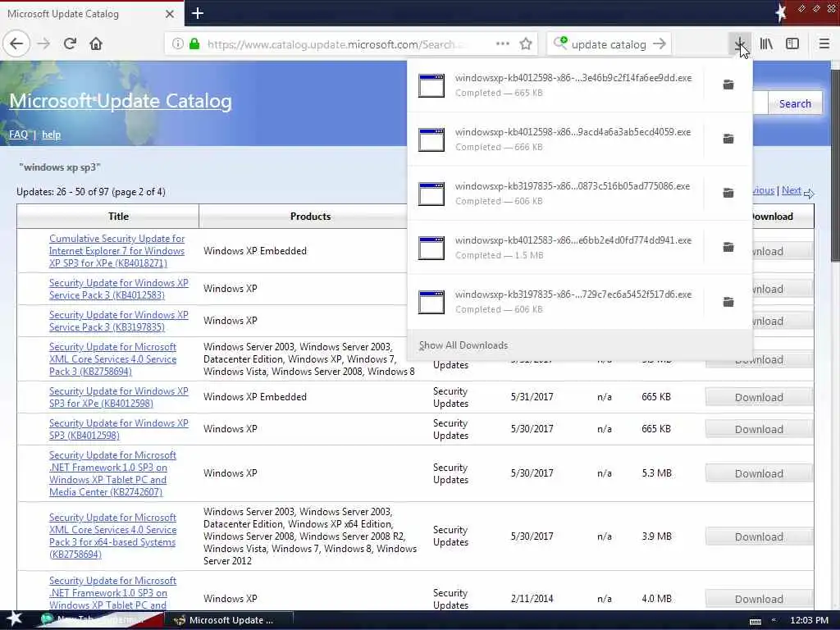The height and width of the screenshot is (630, 840).
Task: Close the Microsoft Update Catalog tab
Action: pyautogui.click(x=170, y=14)
